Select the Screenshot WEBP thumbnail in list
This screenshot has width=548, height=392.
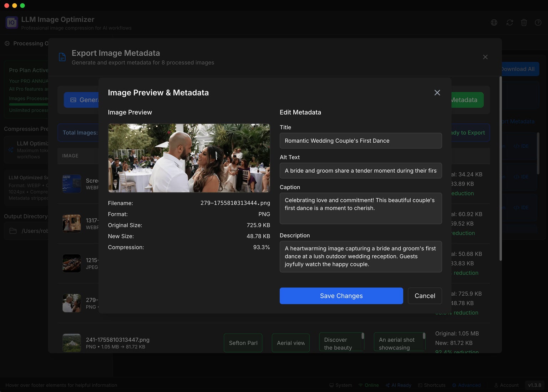pyautogui.click(x=71, y=184)
